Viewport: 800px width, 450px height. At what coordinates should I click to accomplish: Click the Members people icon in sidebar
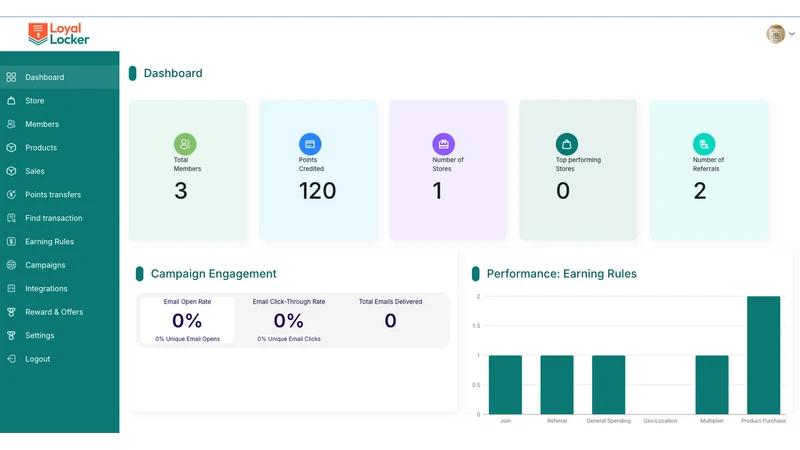click(x=11, y=124)
